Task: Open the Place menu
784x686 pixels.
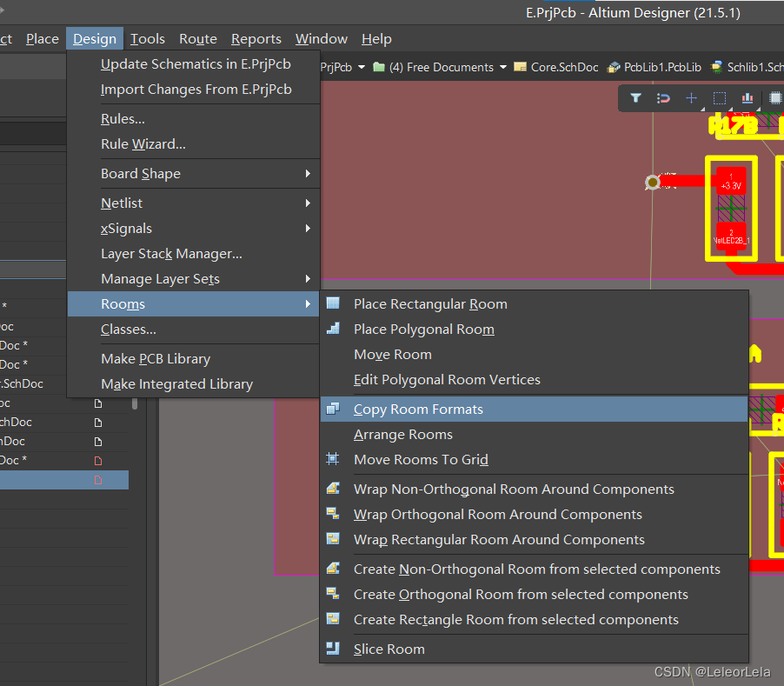Action: (x=43, y=39)
